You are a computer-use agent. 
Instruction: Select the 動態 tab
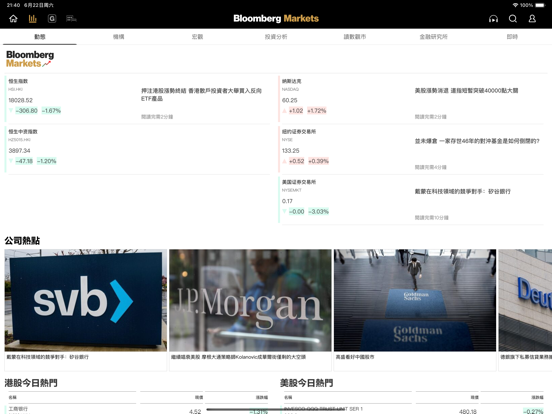click(40, 37)
